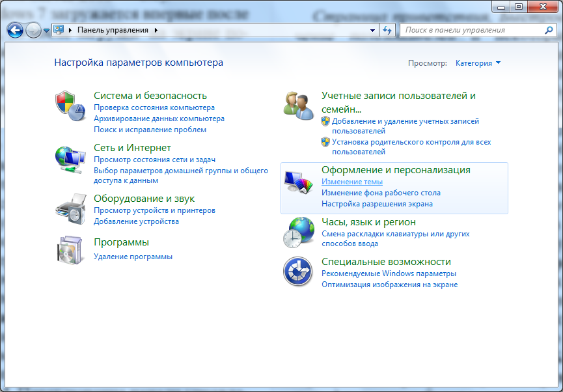The height and width of the screenshot is (392, 563).
Task: Click the Forward arrow navigation button
Action: 33,31
